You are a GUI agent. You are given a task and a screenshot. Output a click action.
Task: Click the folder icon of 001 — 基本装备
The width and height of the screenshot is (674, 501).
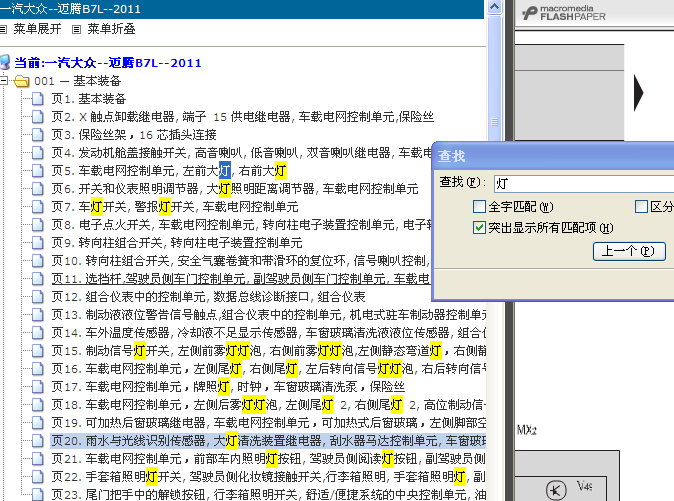tap(21, 81)
